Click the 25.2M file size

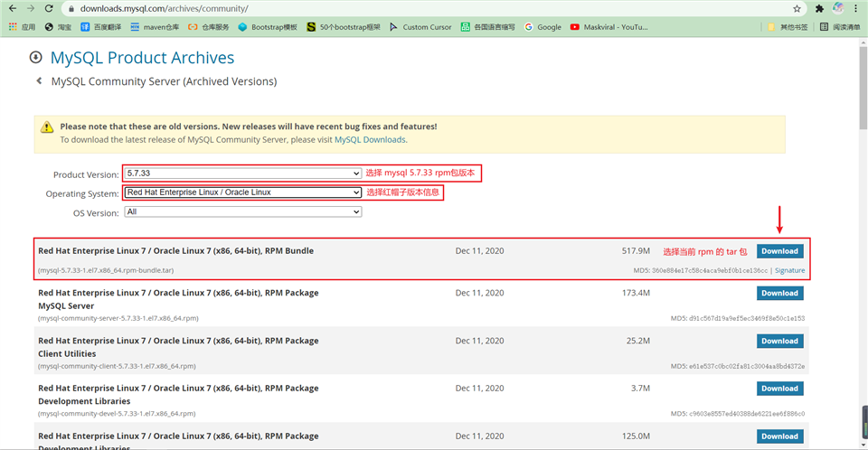[x=637, y=341]
